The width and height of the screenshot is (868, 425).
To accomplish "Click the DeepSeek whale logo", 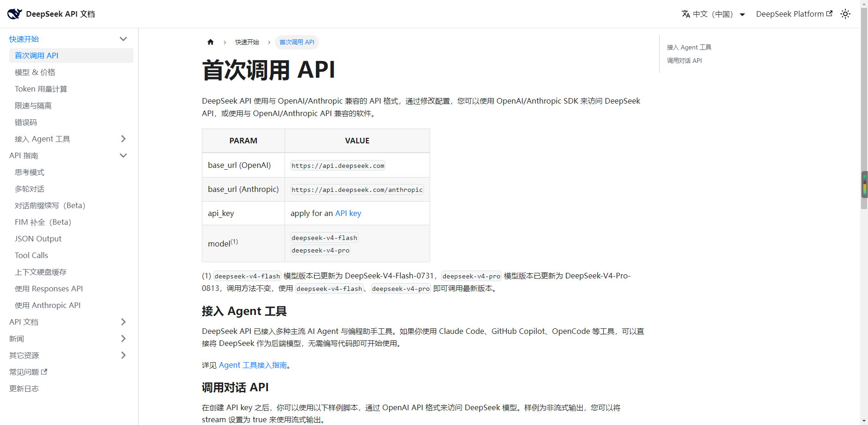I will [15, 14].
